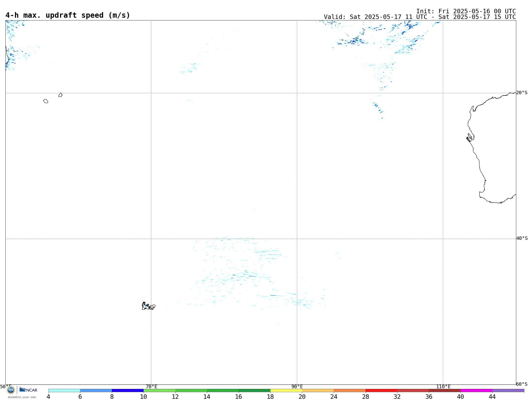Image resolution: width=532 pixels, height=400 pixels.
Task: Select the light blue 6-8 colorbar swatch
Action: click(x=96, y=391)
